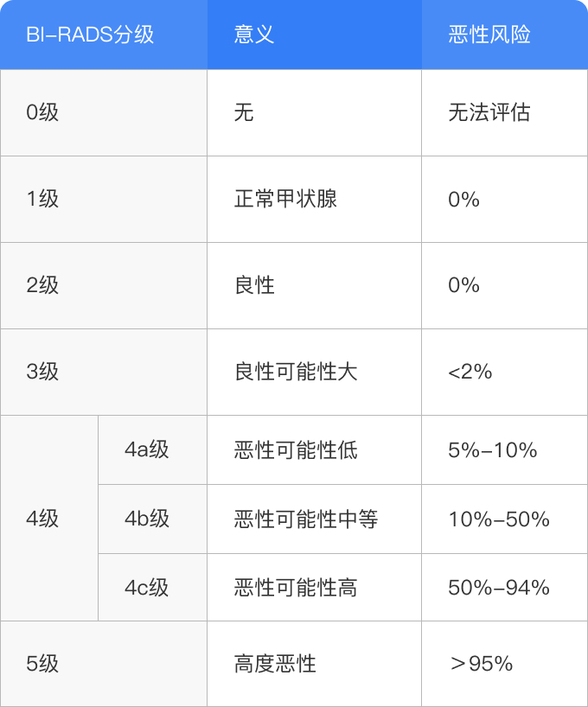Select the >95% risk value
Viewport: 588px width, 707px height.
point(482,664)
